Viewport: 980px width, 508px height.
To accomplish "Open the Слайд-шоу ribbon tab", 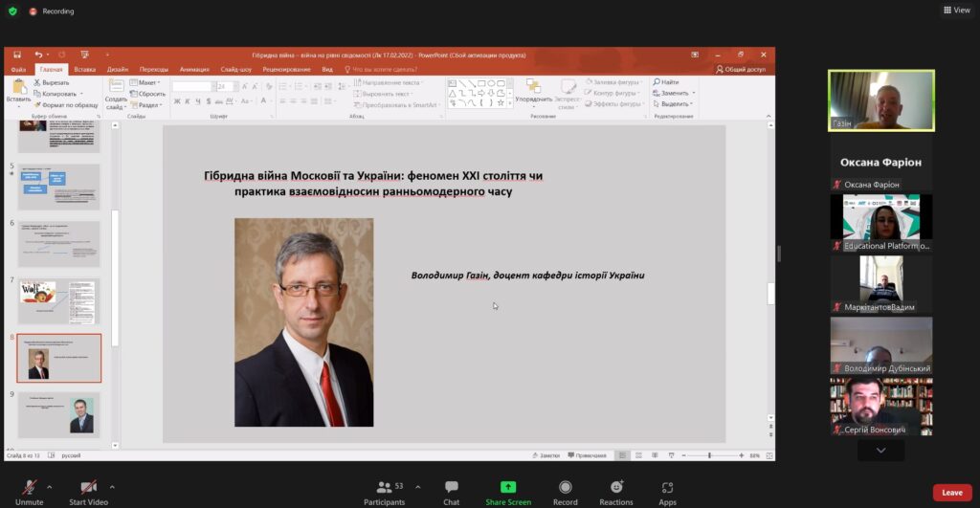I will pos(235,70).
